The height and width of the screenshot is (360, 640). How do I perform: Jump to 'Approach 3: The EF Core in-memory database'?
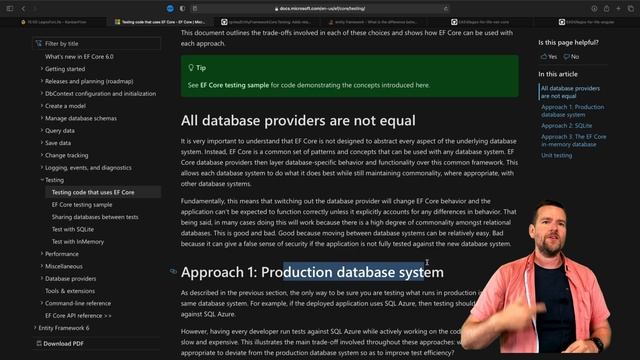point(573,140)
